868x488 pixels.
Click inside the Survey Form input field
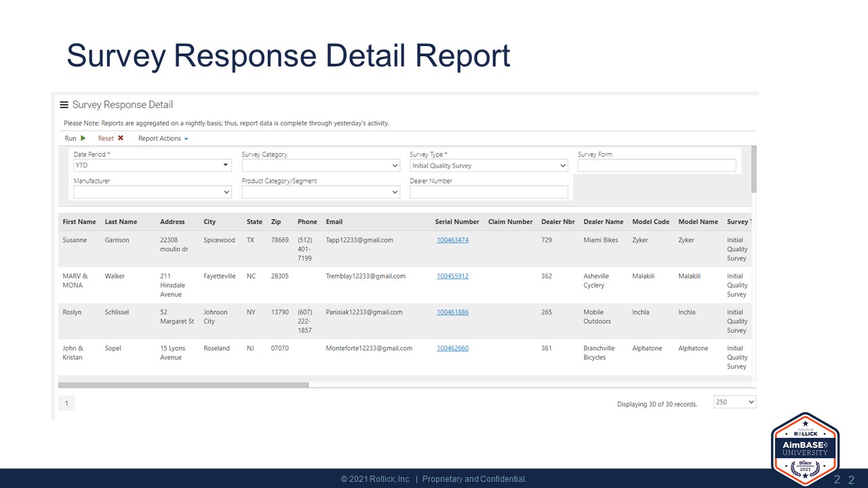tap(656, 165)
